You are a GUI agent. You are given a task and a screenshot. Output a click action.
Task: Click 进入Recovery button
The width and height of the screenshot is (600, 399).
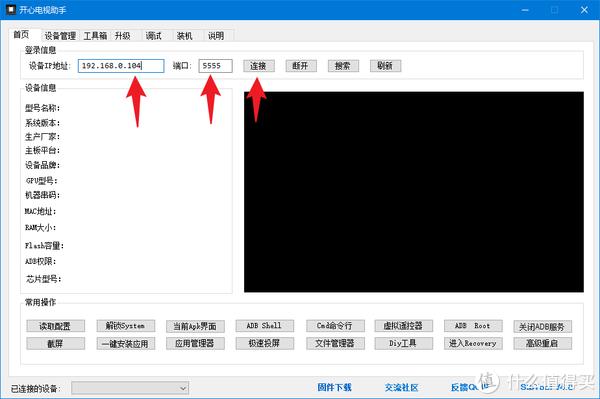473,344
